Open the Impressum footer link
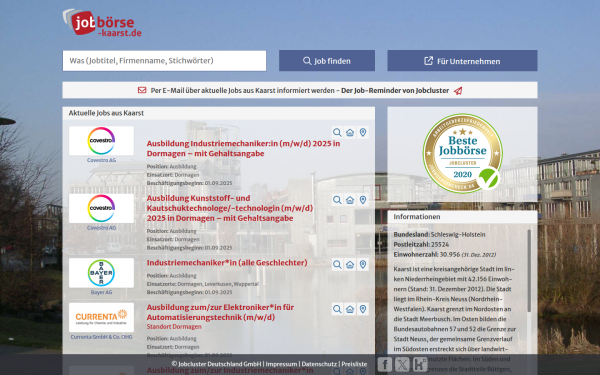 281,364
